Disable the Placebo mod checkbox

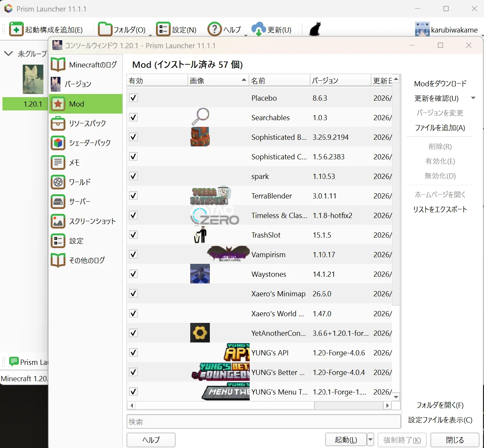(133, 98)
